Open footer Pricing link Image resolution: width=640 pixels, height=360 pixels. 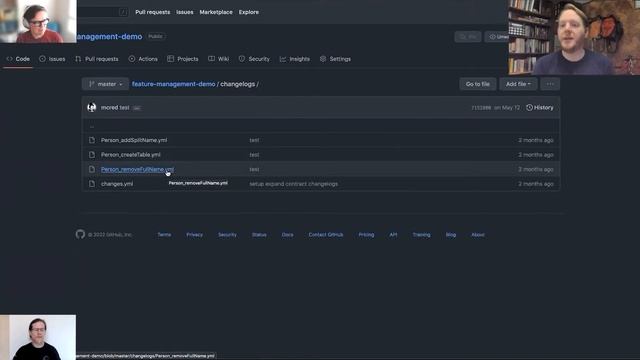tap(366, 235)
